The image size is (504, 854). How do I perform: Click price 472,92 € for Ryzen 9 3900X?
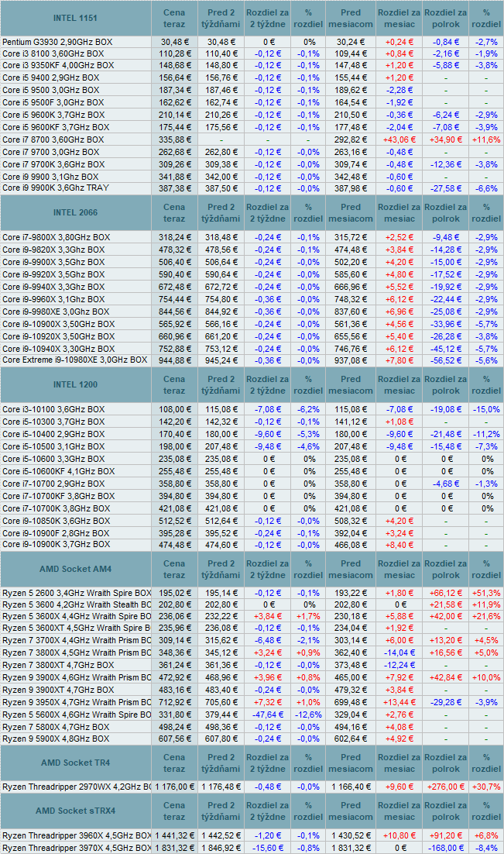(174, 677)
